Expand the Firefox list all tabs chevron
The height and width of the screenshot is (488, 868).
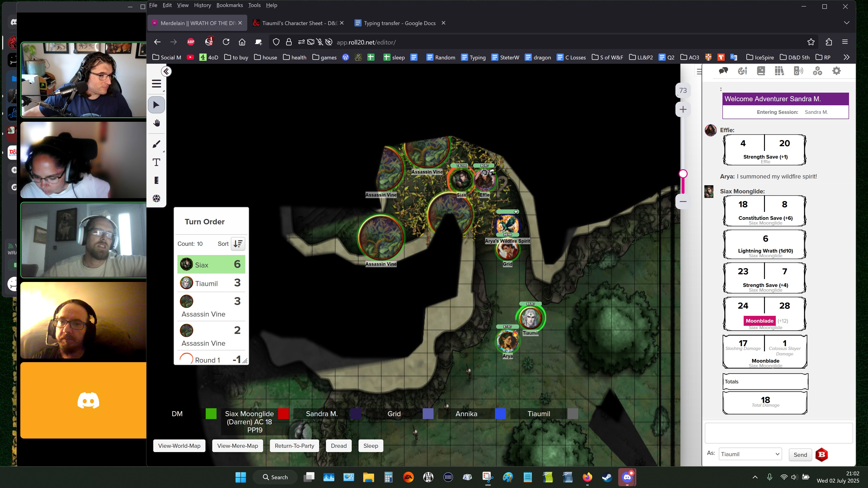click(x=847, y=23)
